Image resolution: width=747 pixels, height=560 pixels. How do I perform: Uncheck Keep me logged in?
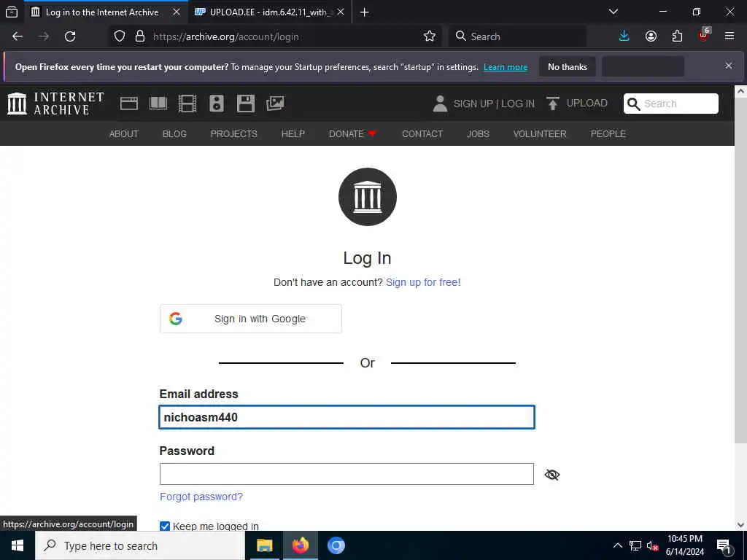[165, 526]
